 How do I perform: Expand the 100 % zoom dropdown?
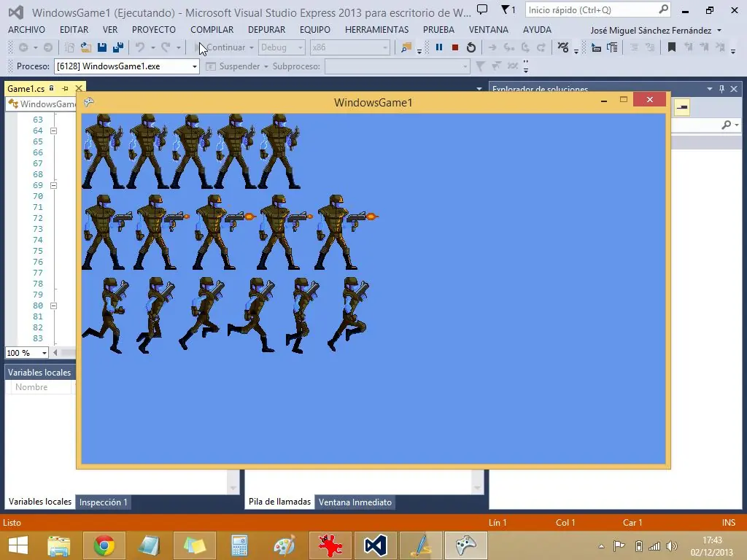coord(44,353)
